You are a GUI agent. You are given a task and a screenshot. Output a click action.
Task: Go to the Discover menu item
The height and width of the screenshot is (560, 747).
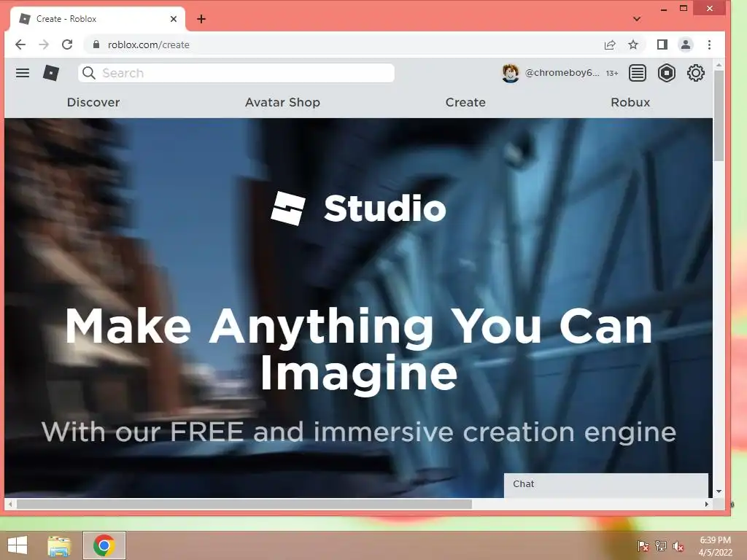click(x=93, y=102)
